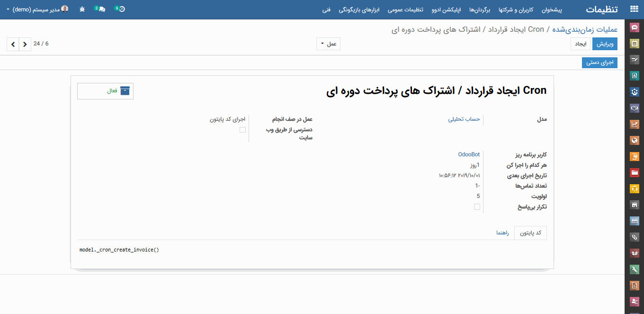The image size is (644, 314).
Task: Open the blue card app icon
Action: (635, 221)
